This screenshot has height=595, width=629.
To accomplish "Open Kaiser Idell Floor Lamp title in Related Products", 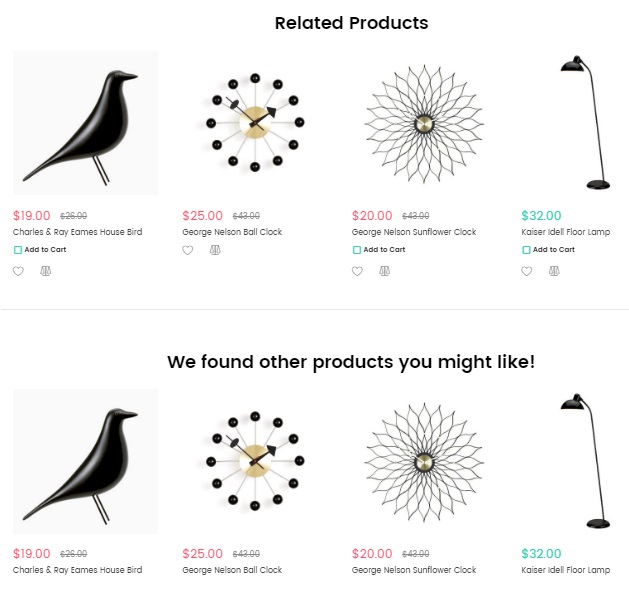I will (x=565, y=232).
